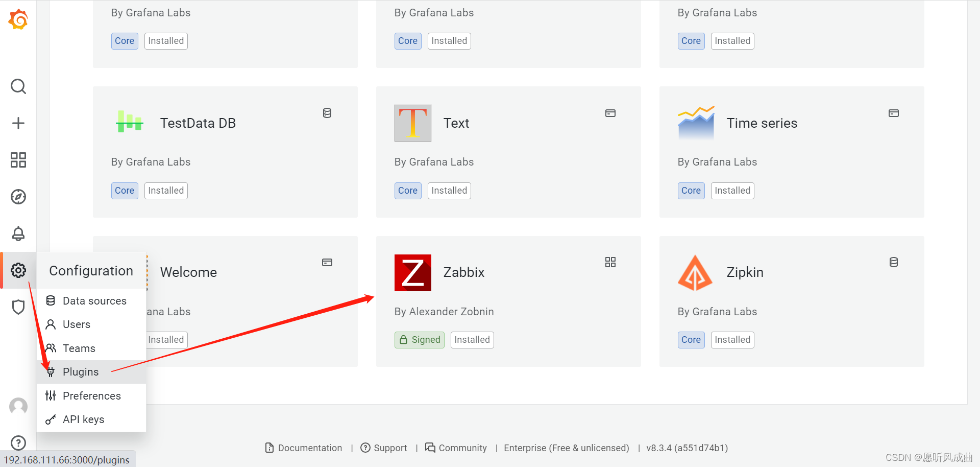Image resolution: width=980 pixels, height=467 pixels.
Task: Click Enterprise (Free & unlicensed) link
Action: pos(567,448)
